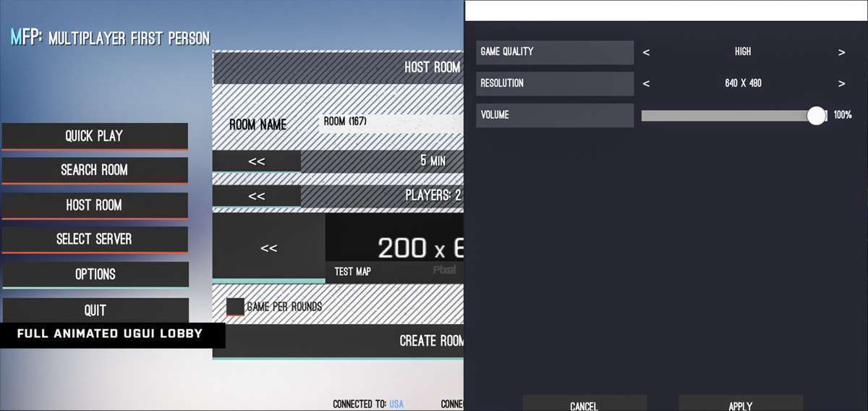868x411 pixels.
Task: Click the 5 MIN time value
Action: coord(433,161)
